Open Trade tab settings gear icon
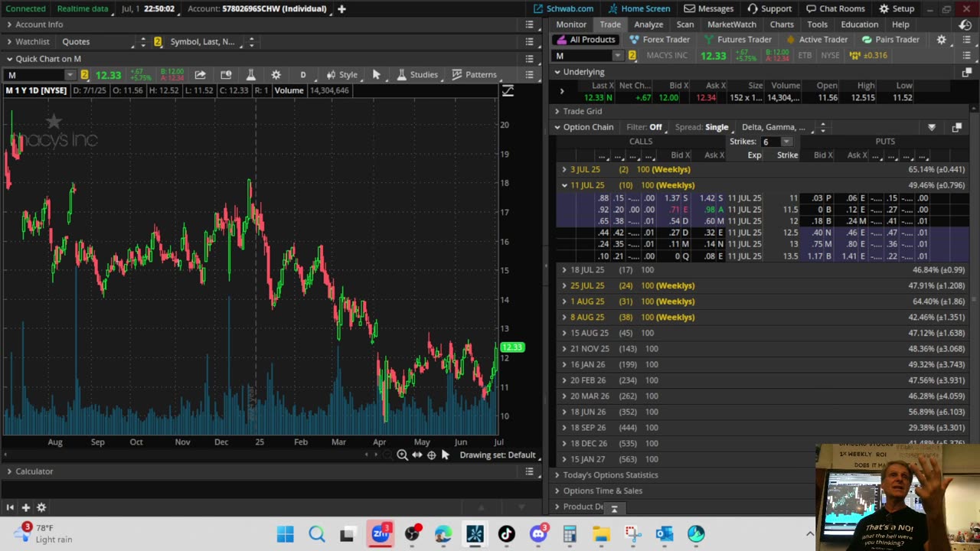The image size is (980, 551). [x=942, y=40]
